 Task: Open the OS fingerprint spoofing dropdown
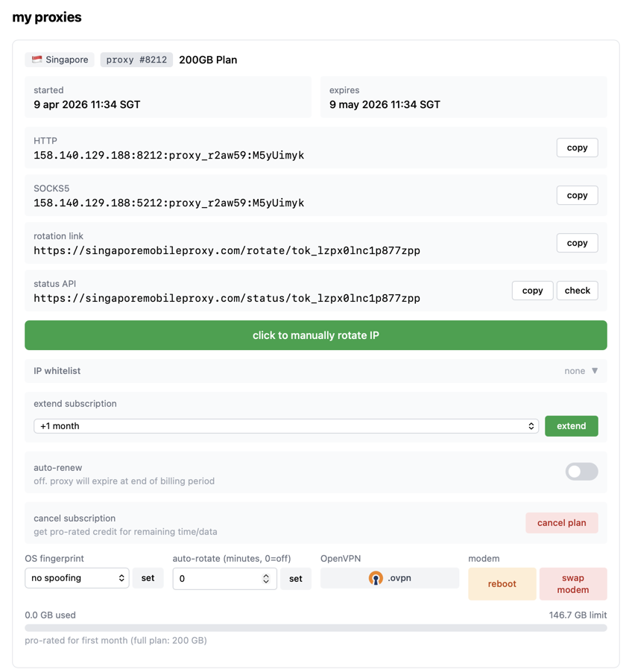coord(77,578)
